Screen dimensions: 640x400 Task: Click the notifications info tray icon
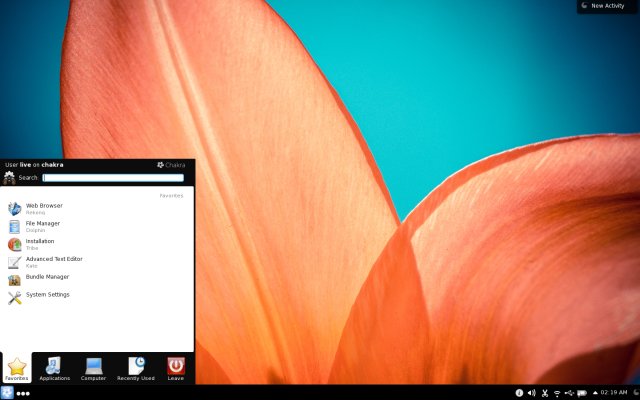518,393
